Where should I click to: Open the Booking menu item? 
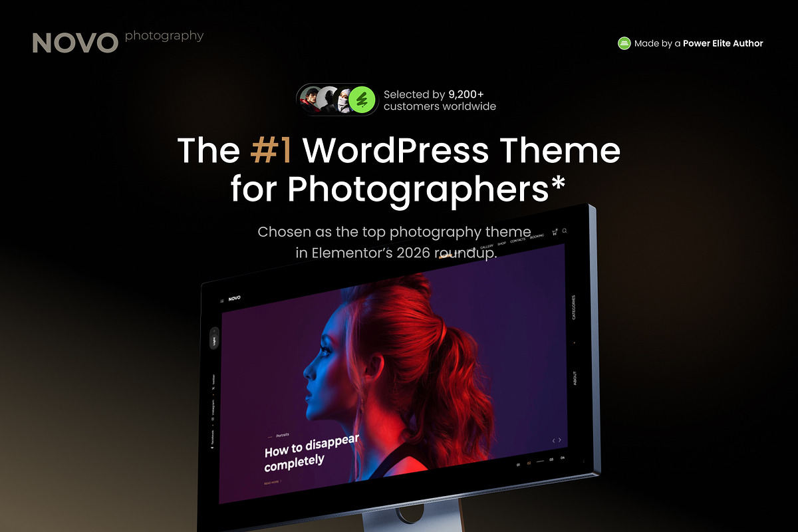coord(537,236)
